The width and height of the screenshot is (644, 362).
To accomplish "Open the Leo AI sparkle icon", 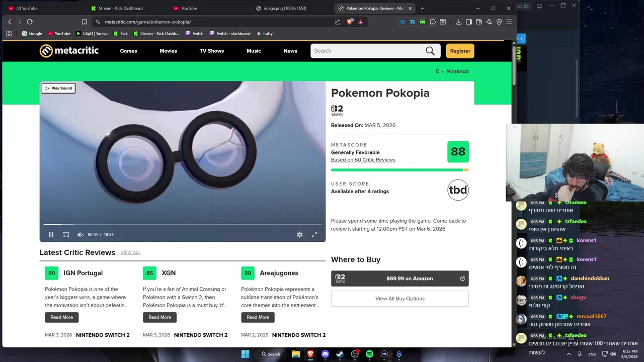I will pos(489,22).
